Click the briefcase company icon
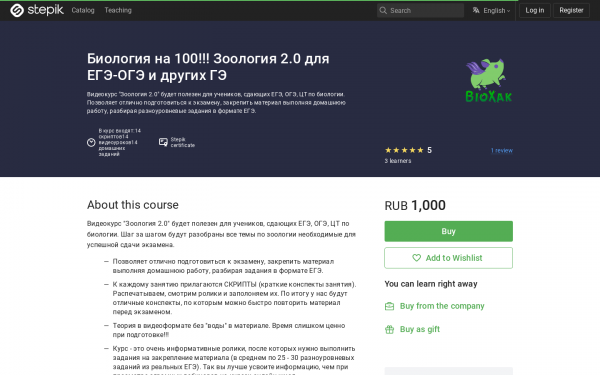Viewport: 600px width, 375px height. pos(389,306)
